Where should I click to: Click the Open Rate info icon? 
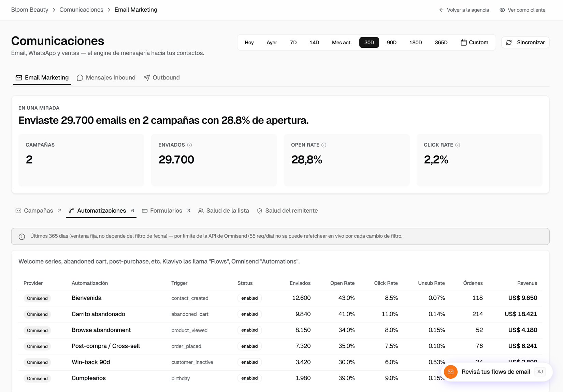click(x=324, y=145)
